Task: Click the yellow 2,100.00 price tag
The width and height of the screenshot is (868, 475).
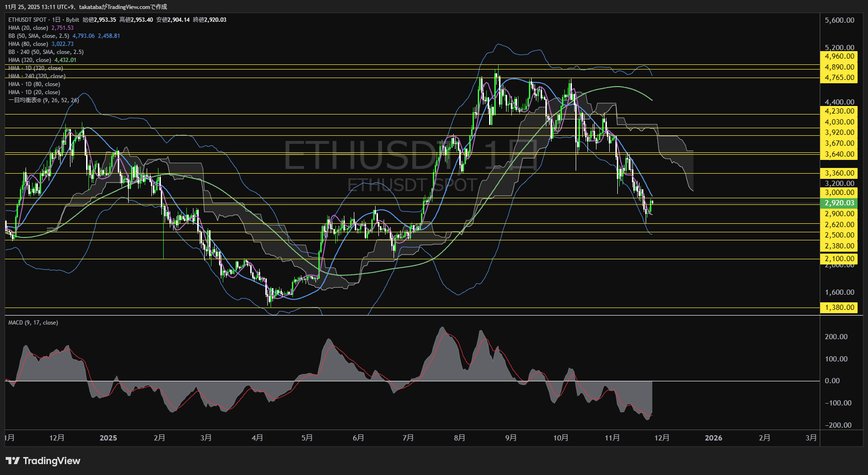Action: coord(839,259)
